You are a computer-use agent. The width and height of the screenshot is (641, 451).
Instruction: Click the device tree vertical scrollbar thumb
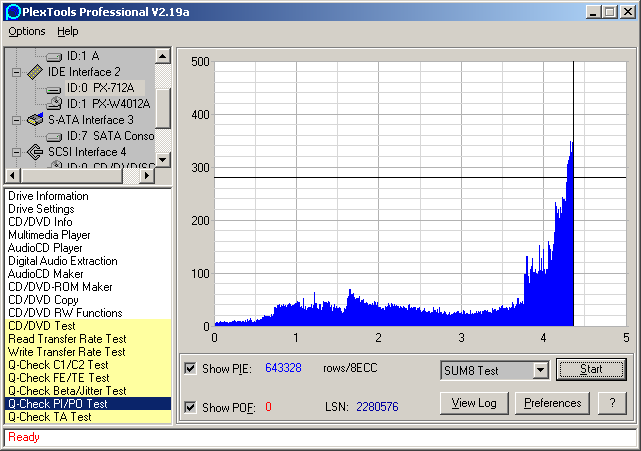click(163, 108)
